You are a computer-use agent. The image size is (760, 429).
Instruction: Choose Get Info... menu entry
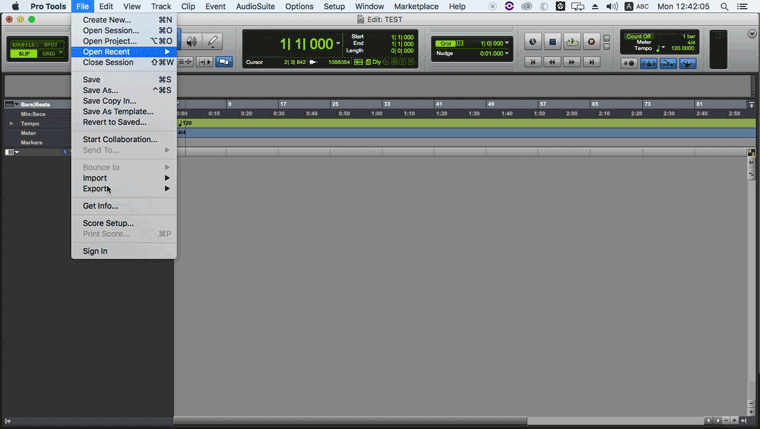click(x=124, y=206)
